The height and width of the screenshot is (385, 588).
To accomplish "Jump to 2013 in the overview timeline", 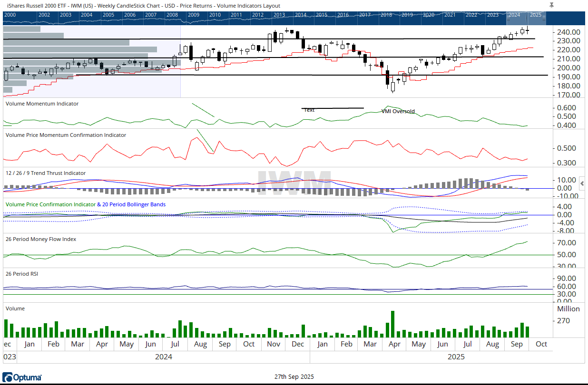I will pos(279,15).
